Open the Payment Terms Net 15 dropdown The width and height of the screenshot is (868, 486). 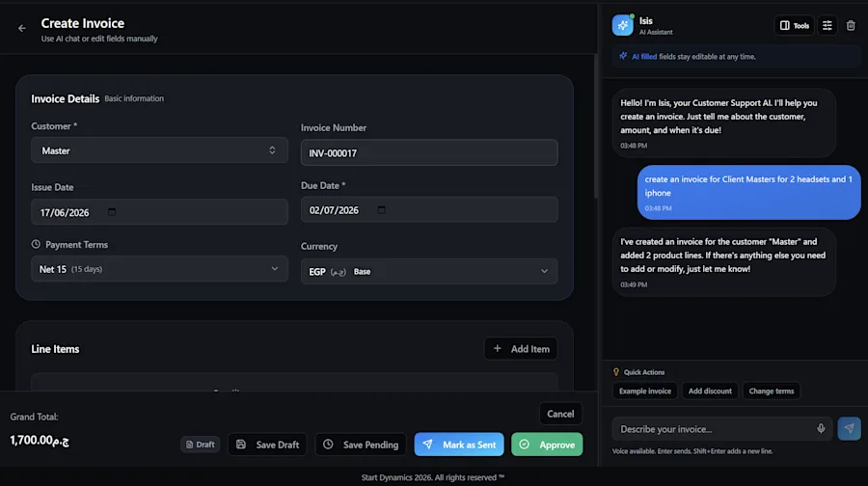[x=159, y=269]
